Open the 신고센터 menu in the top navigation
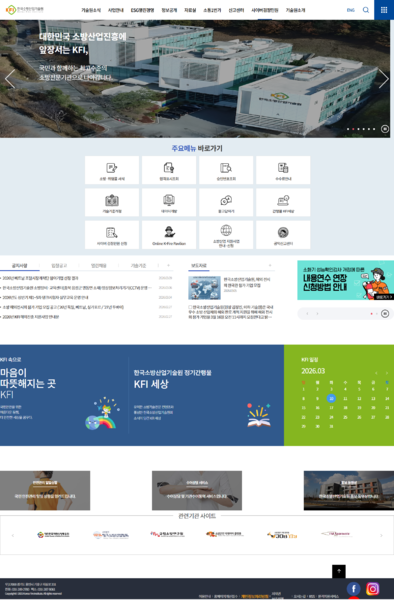Viewport: 394px width, 600px height. (236, 10)
